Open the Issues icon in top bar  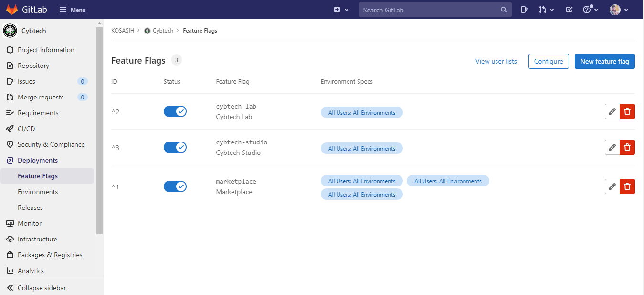point(524,10)
